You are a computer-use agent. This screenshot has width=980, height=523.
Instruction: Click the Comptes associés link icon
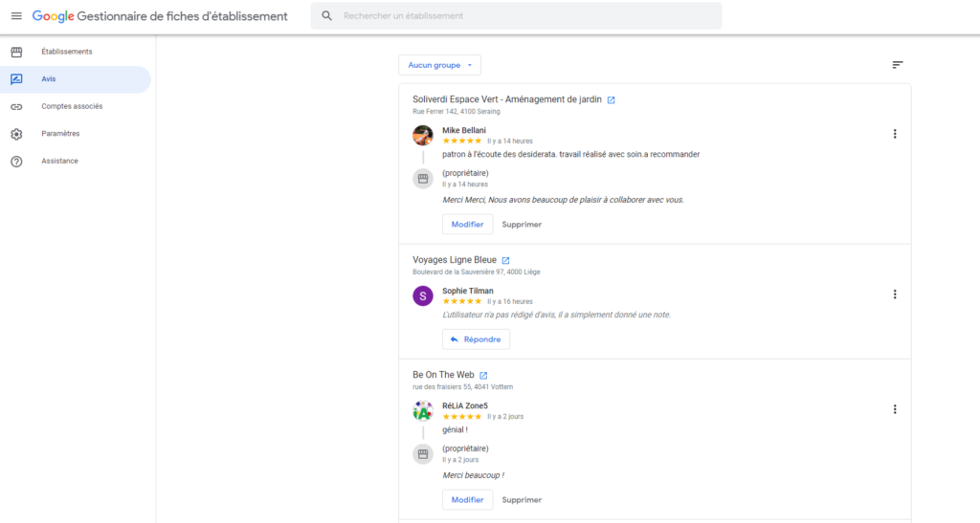(17, 107)
